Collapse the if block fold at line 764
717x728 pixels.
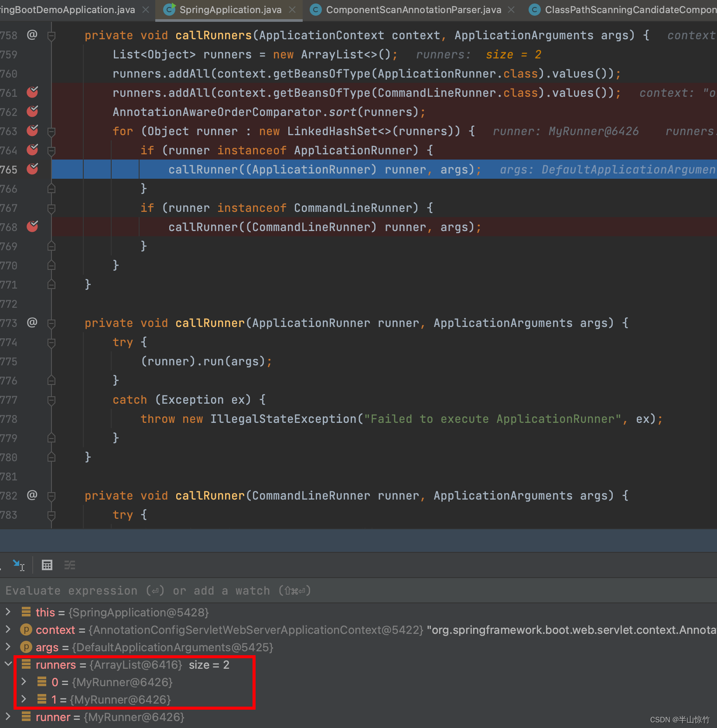[x=51, y=151]
